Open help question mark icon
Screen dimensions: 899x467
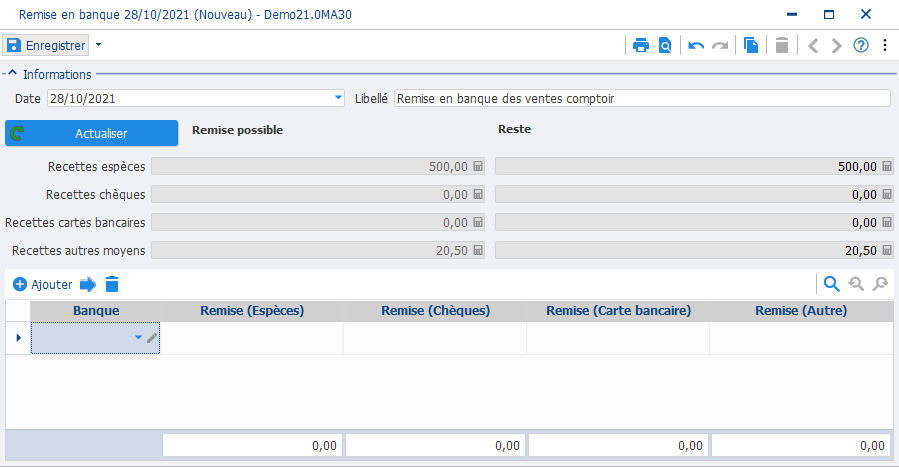click(x=861, y=45)
